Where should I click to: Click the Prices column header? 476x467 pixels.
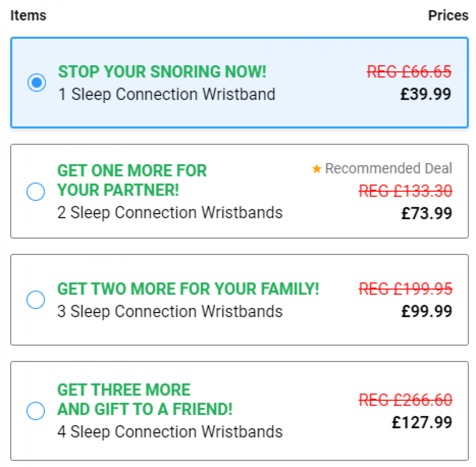448,15
